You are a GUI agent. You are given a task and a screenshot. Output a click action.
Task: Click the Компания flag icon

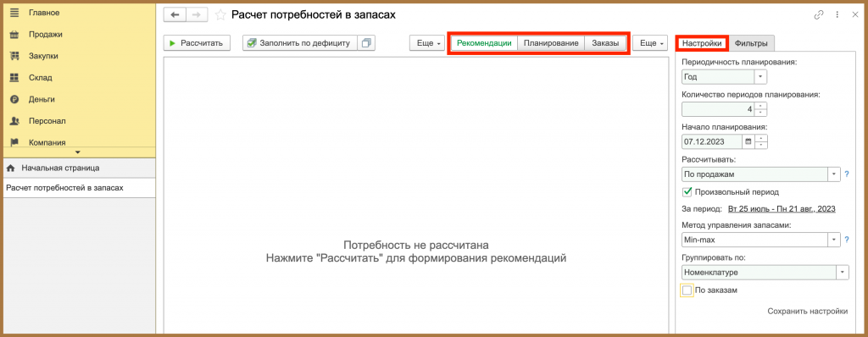(x=15, y=142)
